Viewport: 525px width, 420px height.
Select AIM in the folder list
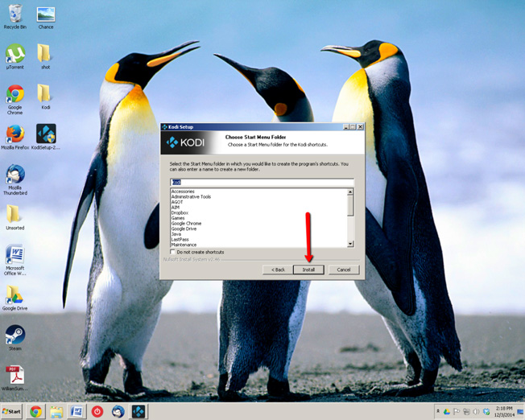pyautogui.click(x=176, y=208)
